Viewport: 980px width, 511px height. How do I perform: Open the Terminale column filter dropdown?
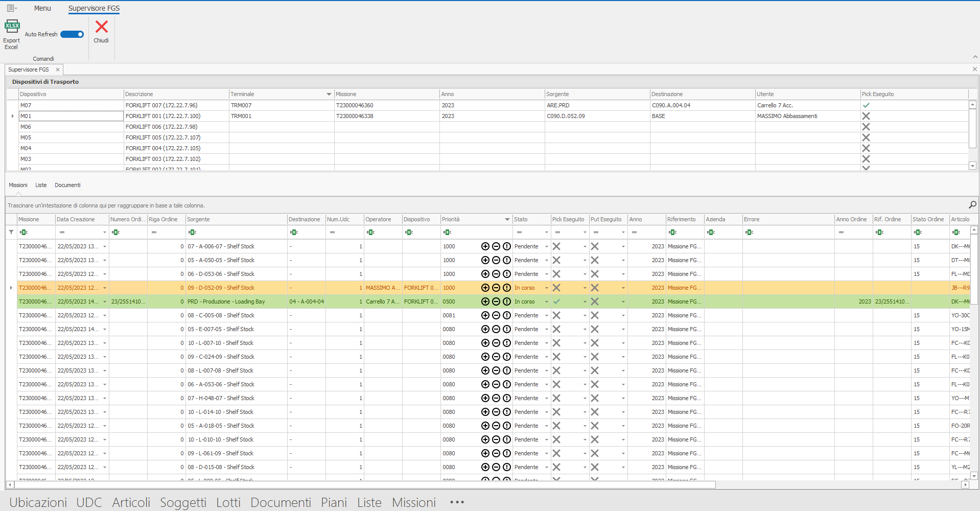[x=329, y=94]
